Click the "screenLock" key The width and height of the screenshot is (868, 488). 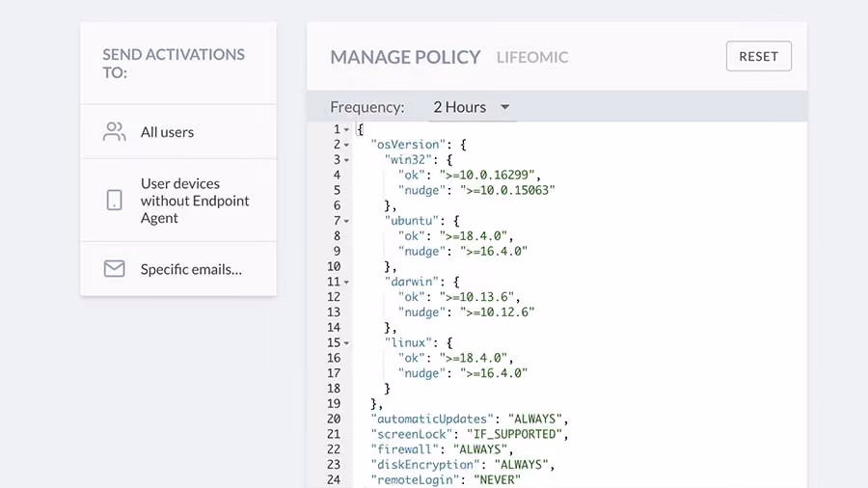(x=411, y=434)
